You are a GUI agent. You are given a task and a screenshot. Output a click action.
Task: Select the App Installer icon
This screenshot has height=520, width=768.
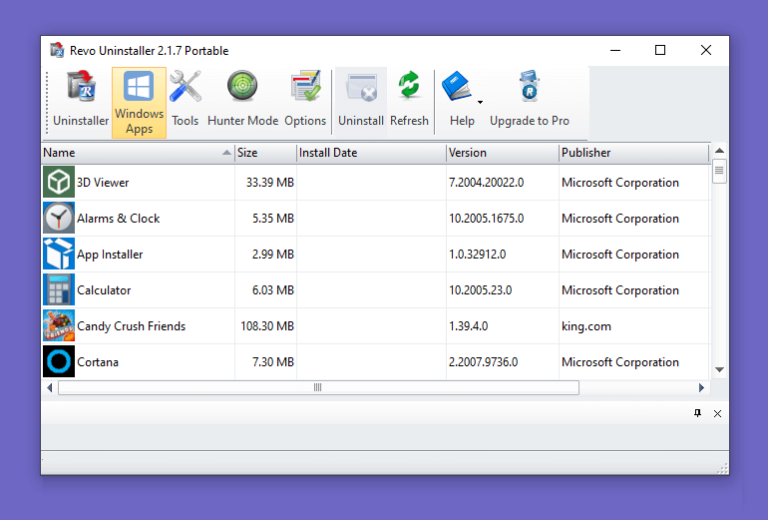click(x=59, y=254)
